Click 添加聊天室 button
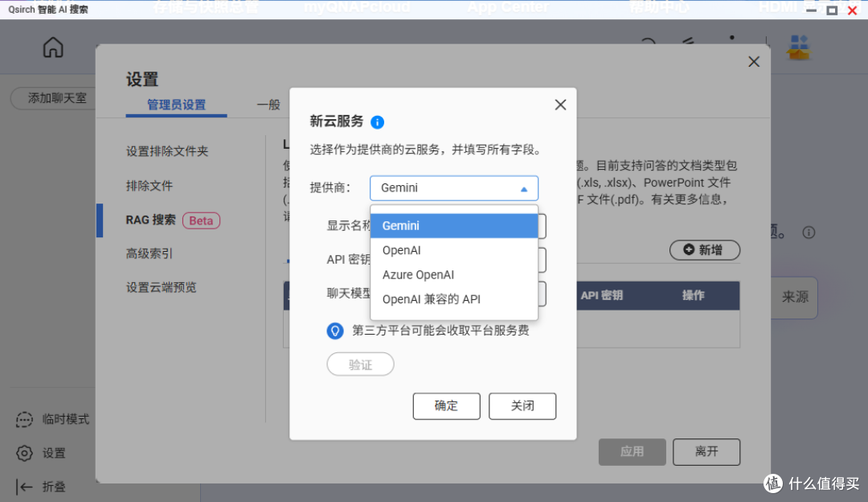Screen dimensions: 868x502 coord(54,98)
